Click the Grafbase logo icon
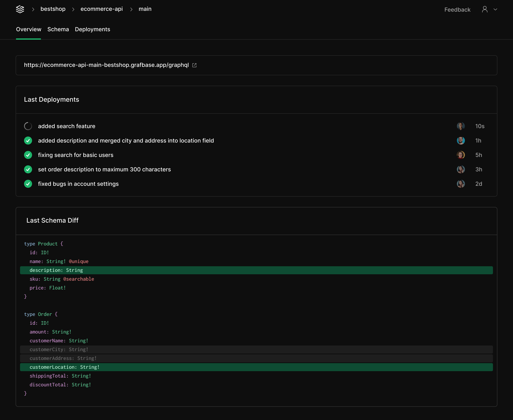 [x=20, y=9]
